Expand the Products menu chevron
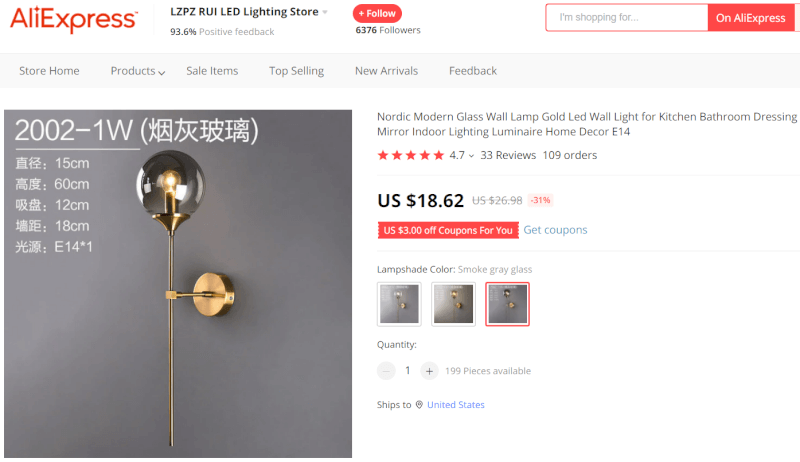This screenshot has width=800, height=462. coord(162,73)
